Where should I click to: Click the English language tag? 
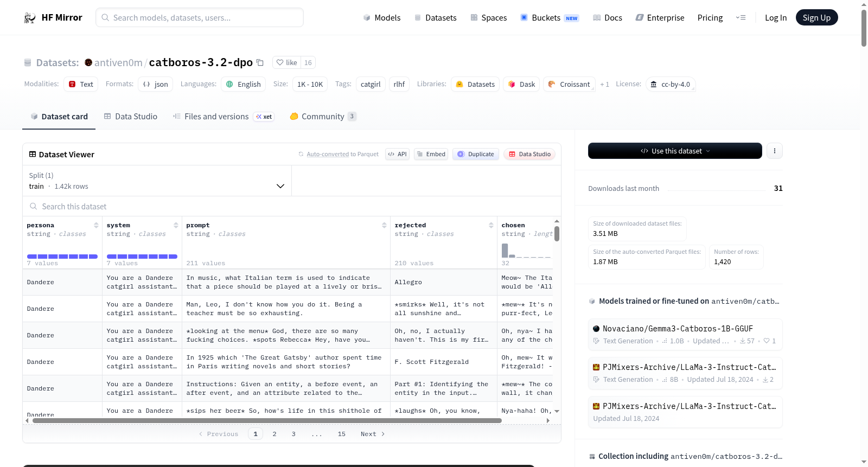244,84
